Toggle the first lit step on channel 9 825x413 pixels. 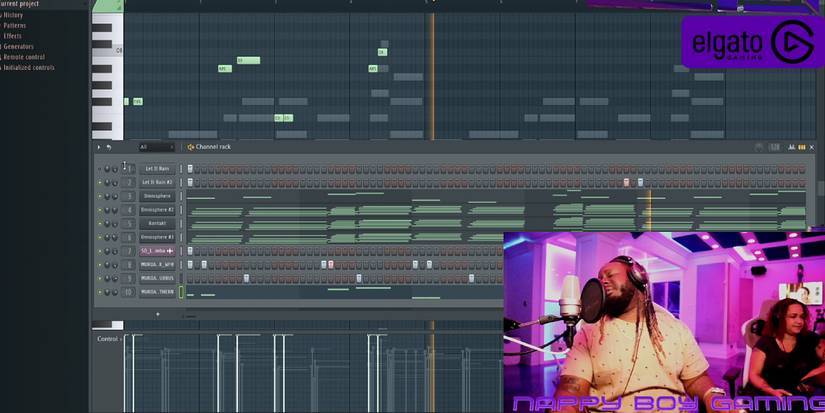coord(246,278)
